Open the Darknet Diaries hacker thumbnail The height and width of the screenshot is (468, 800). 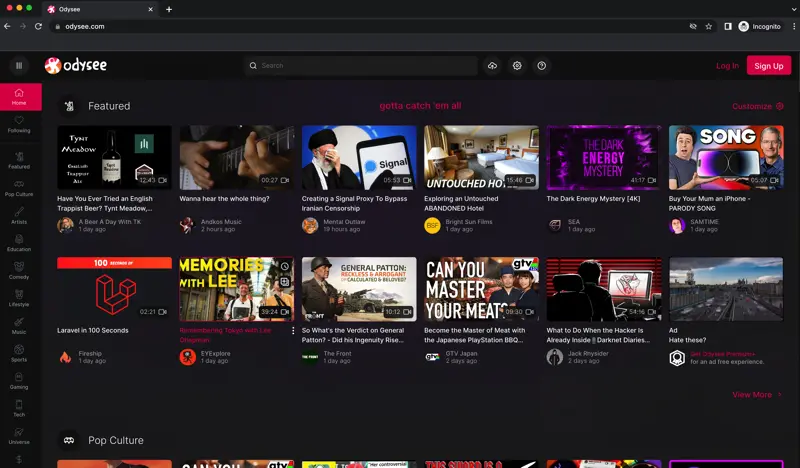(x=604, y=289)
